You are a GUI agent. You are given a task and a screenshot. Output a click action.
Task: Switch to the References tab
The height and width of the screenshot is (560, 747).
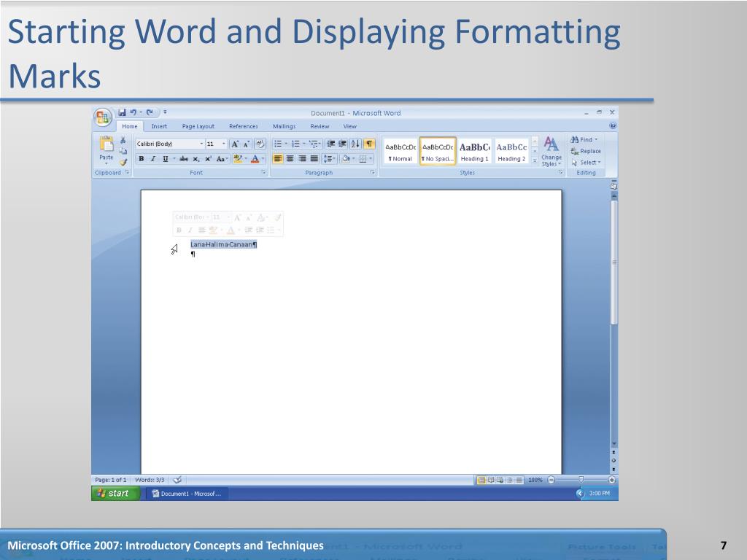pos(244,126)
